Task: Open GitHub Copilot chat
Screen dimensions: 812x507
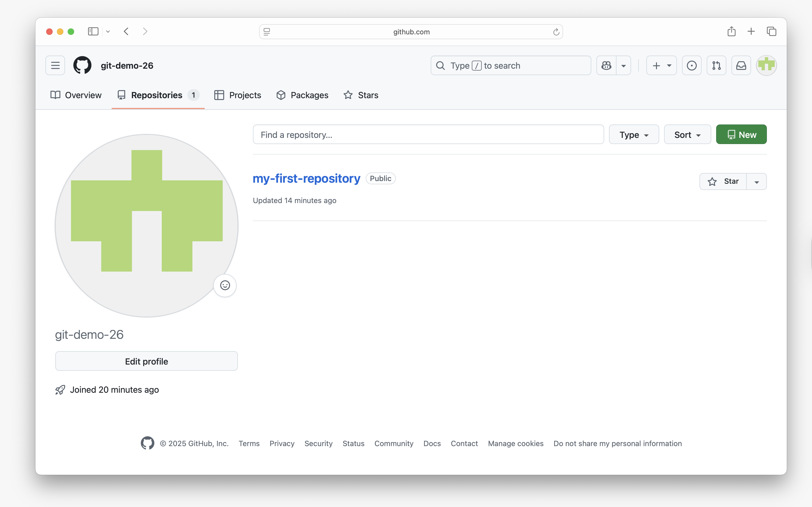Action: [x=607, y=65]
